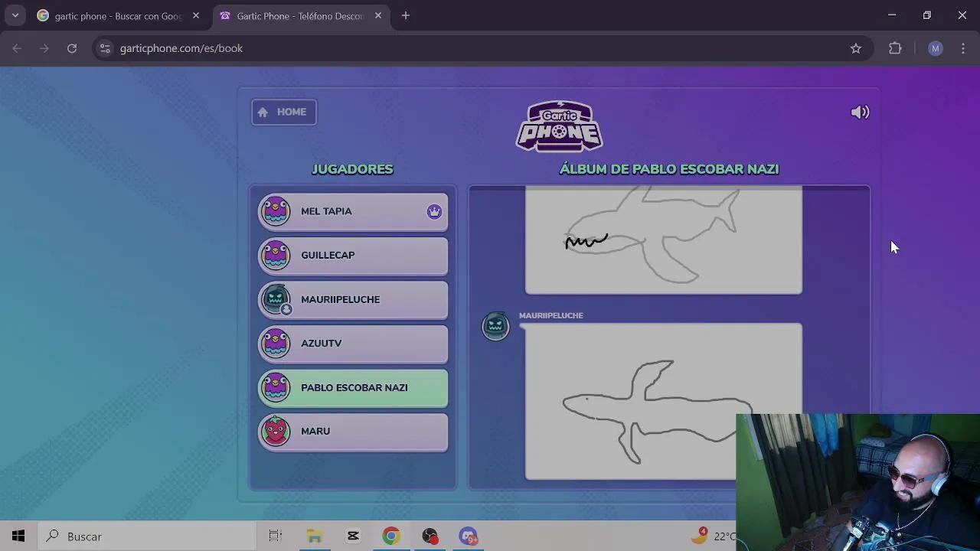
Task: Go back in the browser
Action: point(17,48)
